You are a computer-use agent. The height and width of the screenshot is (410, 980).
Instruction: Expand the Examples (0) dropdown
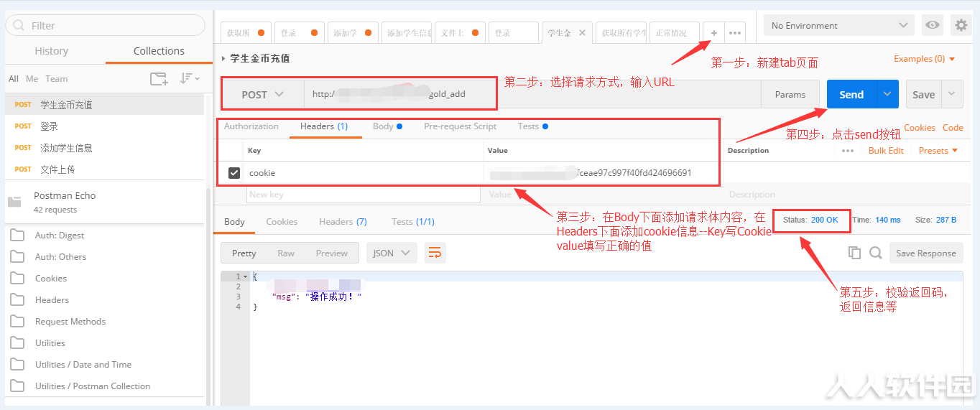(x=925, y=59)
